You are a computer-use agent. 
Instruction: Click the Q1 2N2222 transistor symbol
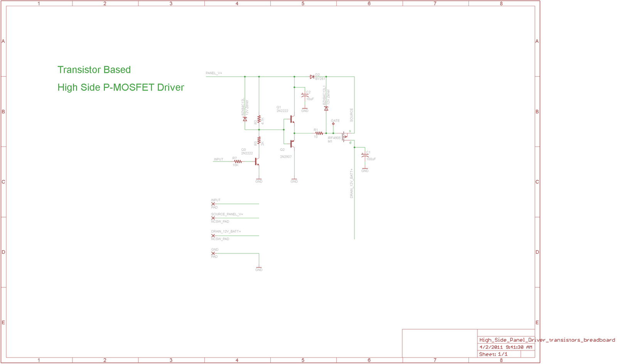click(292, 120)
